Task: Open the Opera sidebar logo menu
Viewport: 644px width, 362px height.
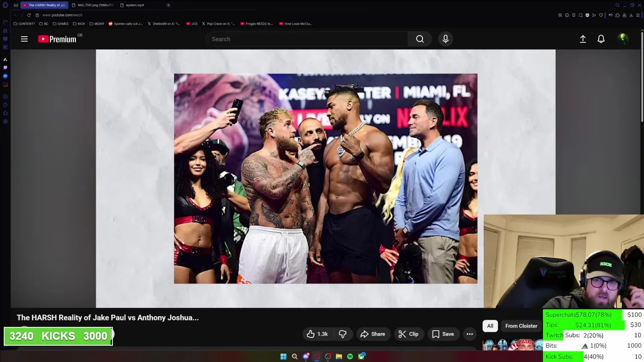Action: pyautogui.click(x=5, y=5)
